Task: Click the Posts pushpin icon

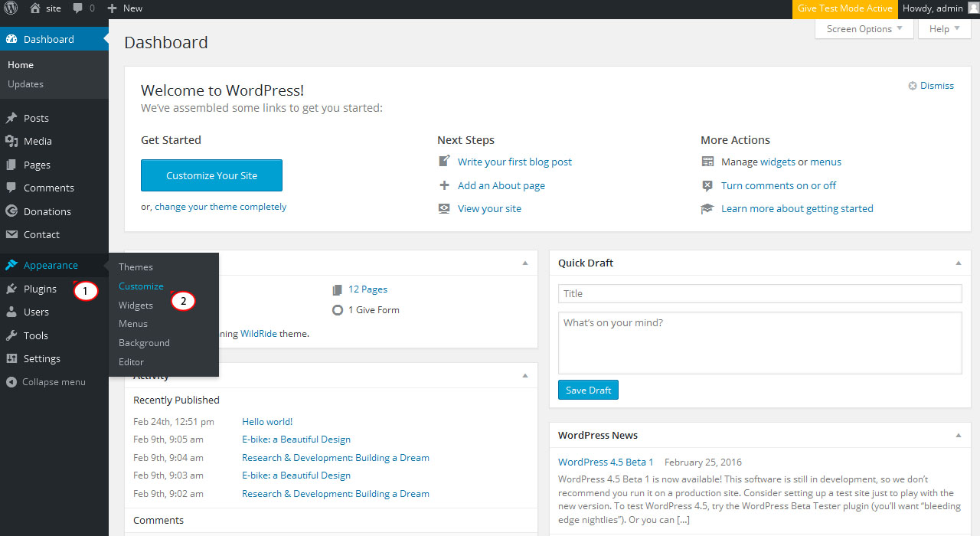Action: tap(11, 118)
